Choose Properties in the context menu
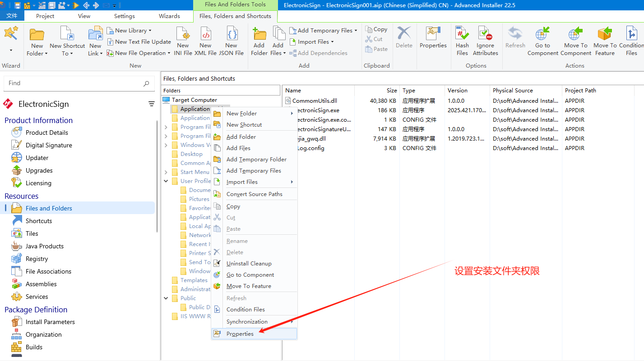 [x=255, y=334]
